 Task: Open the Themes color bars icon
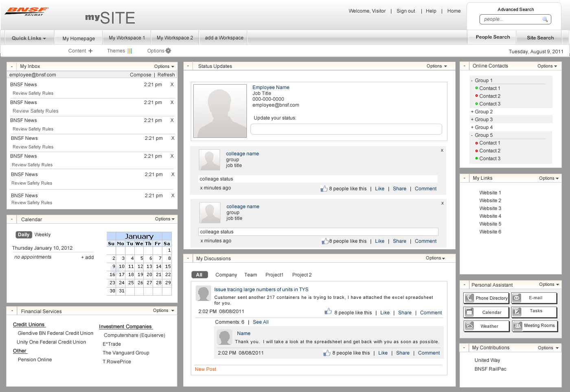pyautogui.click(x=129, y=51)
